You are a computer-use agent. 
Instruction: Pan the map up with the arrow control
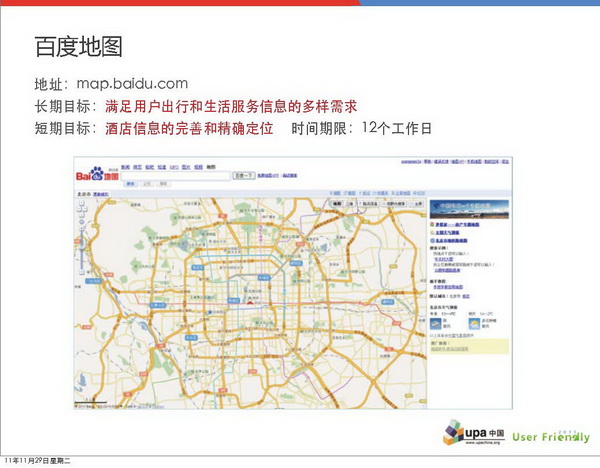(82, 203)
